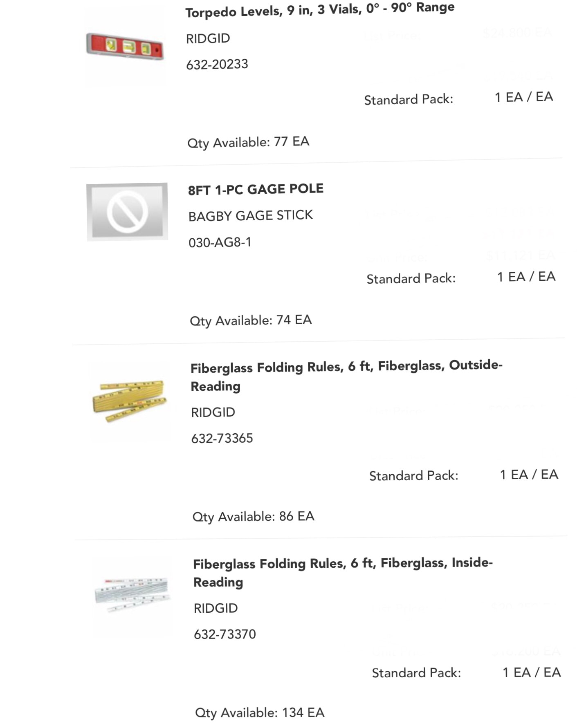This screenshot has height=728, width=577.
Task: Click the BAGBY GAGE STICK brand name
Action: pyautogui.click(x=251, y=215)
